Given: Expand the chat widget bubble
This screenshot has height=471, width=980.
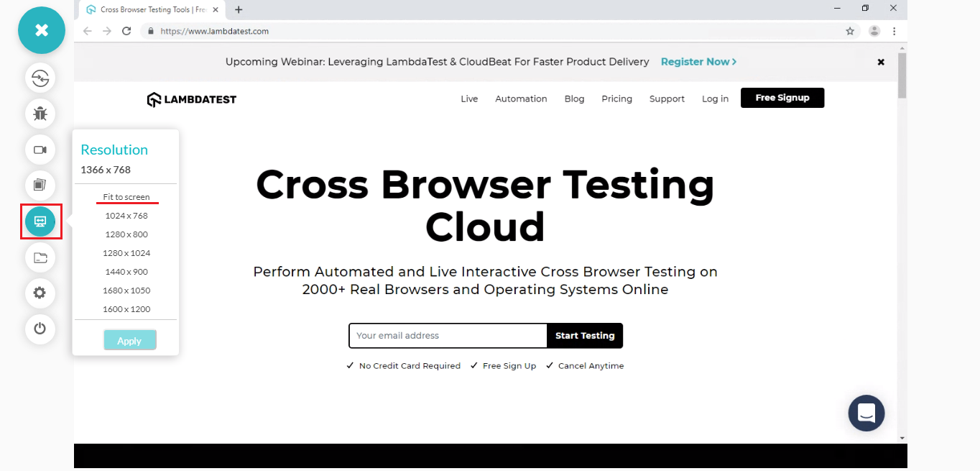Looking at the screenshot, I should [866, 413].
